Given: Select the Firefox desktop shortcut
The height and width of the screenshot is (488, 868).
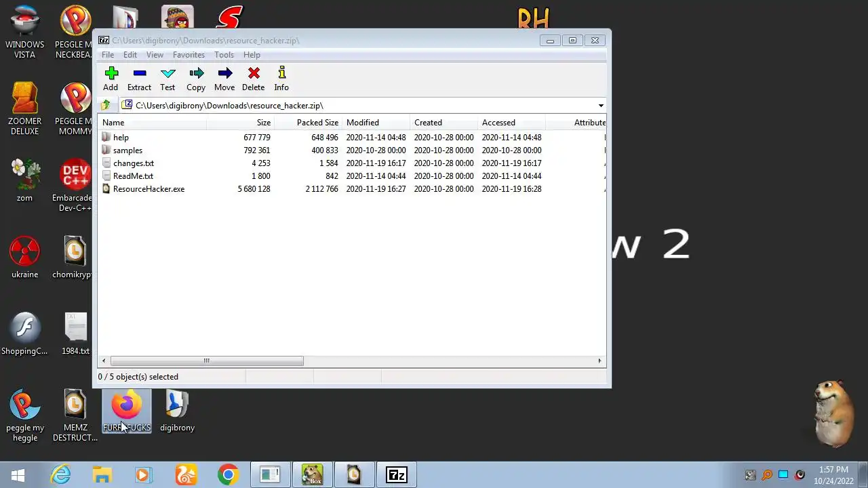Looking at the screenshot, I should point(127,411).
